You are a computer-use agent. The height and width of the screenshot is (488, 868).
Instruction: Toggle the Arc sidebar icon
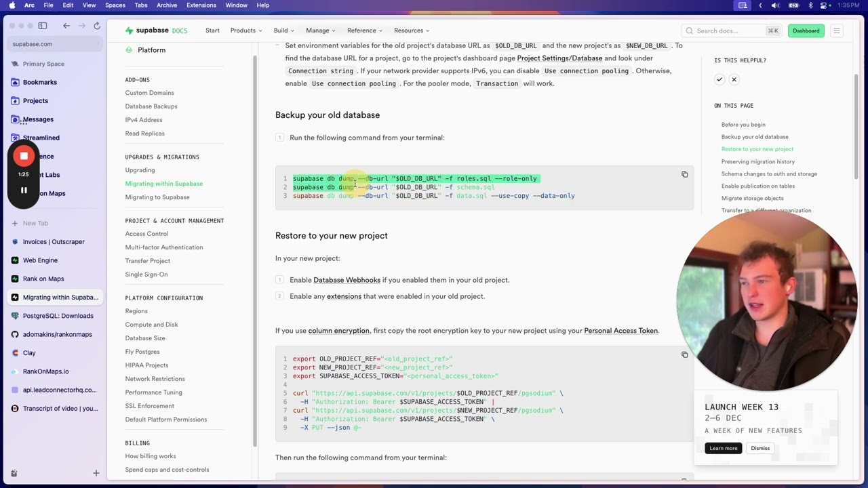click(x=43, y=26)
